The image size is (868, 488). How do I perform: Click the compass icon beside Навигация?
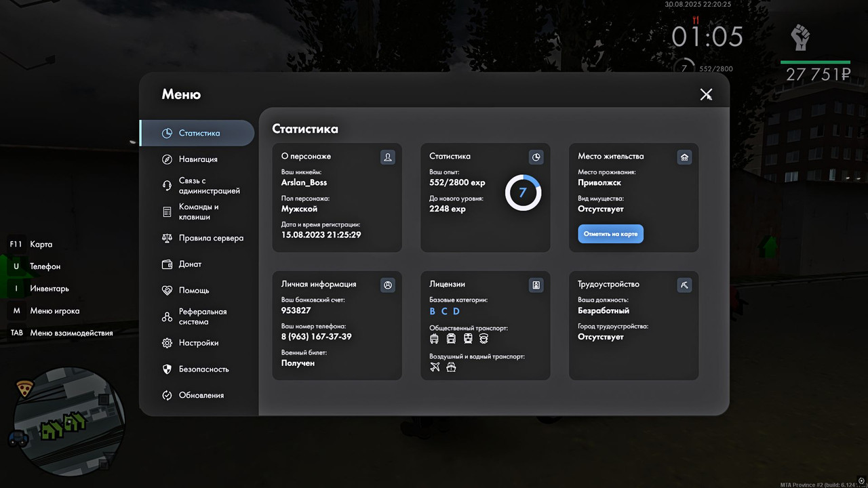[167, 159]
